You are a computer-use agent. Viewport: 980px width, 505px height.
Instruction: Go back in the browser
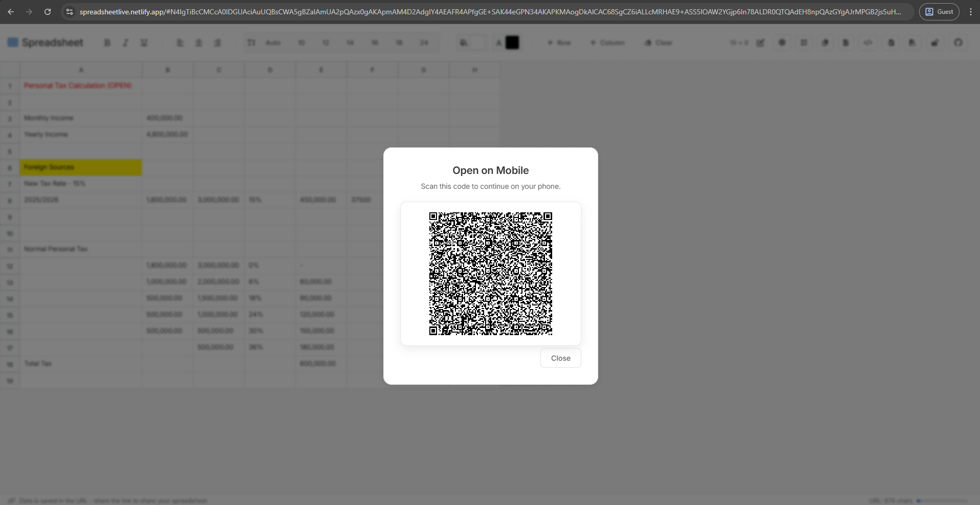tap(11, 12)
